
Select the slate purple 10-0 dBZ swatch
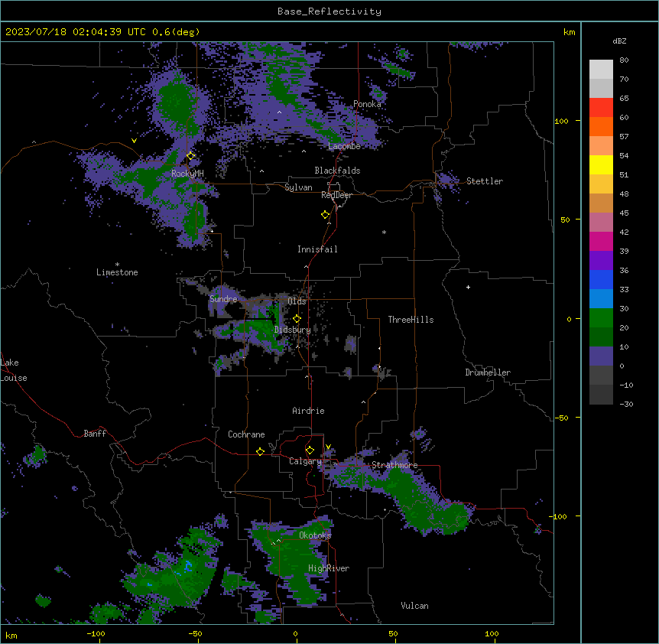[x=601, y=356]
